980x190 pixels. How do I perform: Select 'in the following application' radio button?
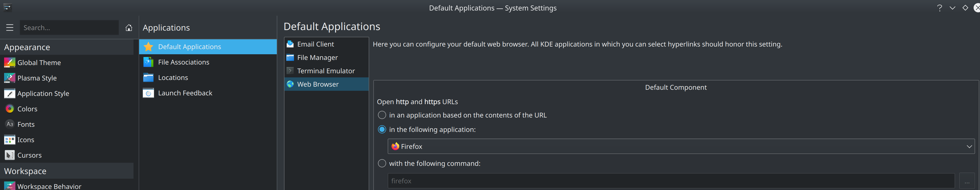[x=382, y=130]
